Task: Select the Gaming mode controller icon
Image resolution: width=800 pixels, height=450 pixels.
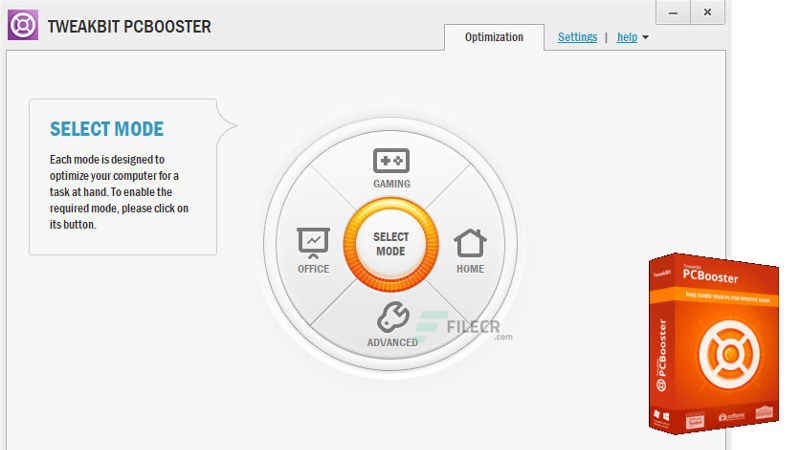Action: click(391, 161)
